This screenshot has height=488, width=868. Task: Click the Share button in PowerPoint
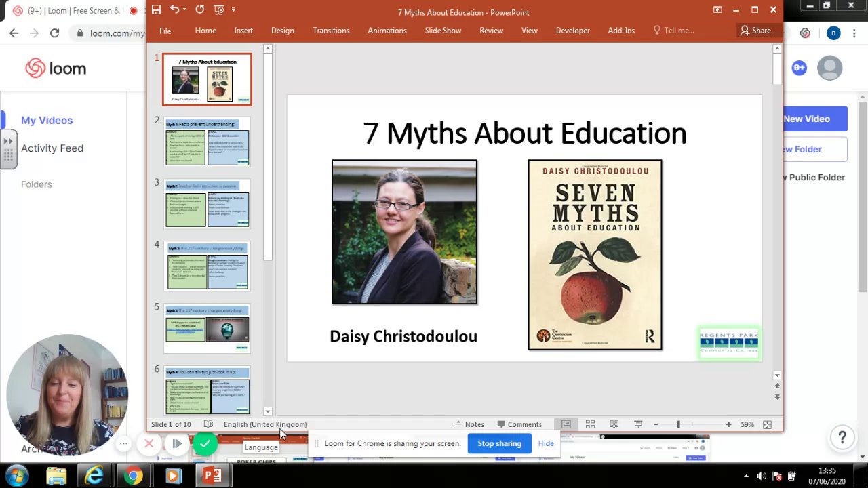coord(755,30)
